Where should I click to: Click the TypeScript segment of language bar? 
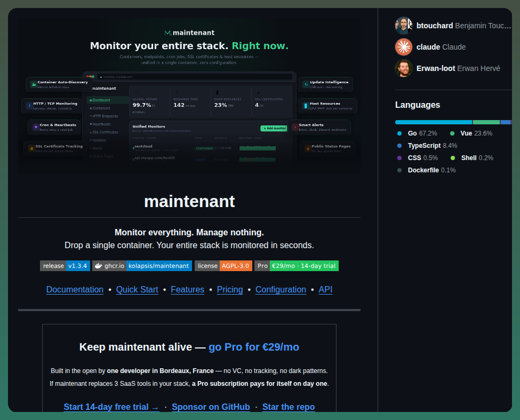tap(506, 122)
